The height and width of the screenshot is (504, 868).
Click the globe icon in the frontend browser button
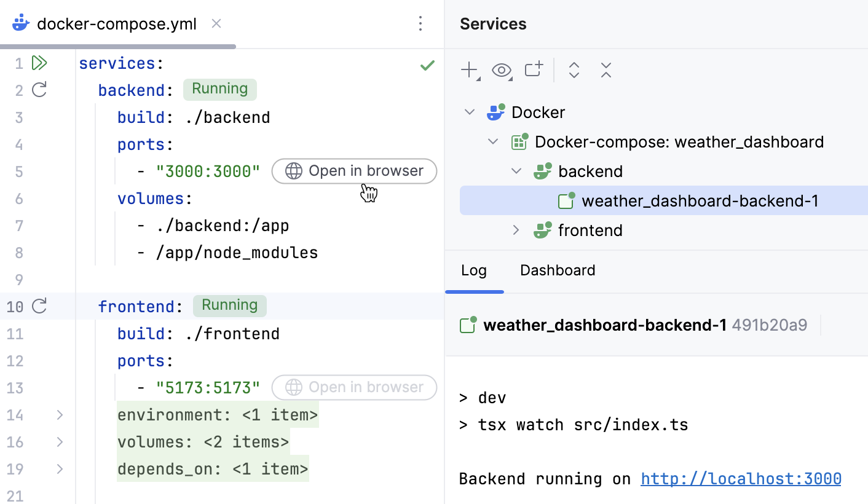(x=294, y=387)
